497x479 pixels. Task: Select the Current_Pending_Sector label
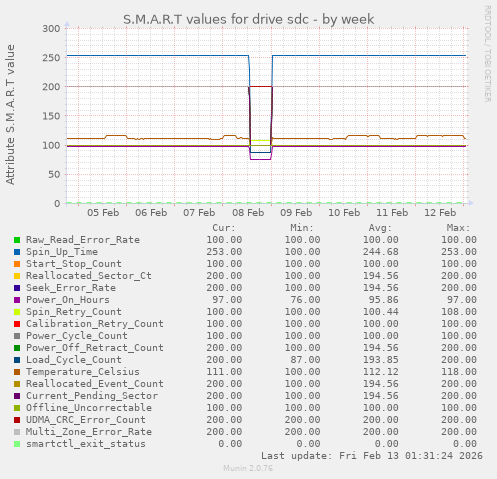click(x=92, y=396)
